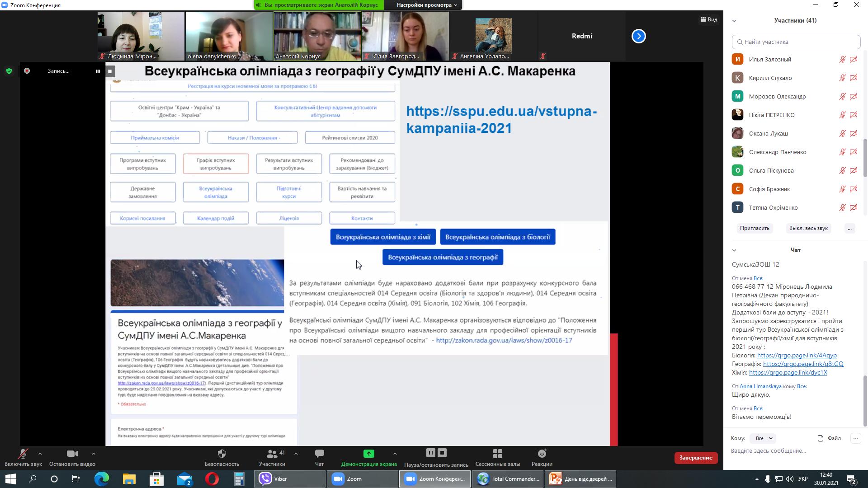The image size is (868, 488).
Task: Open Windows search magnifier icon
Action: point(33,479)
